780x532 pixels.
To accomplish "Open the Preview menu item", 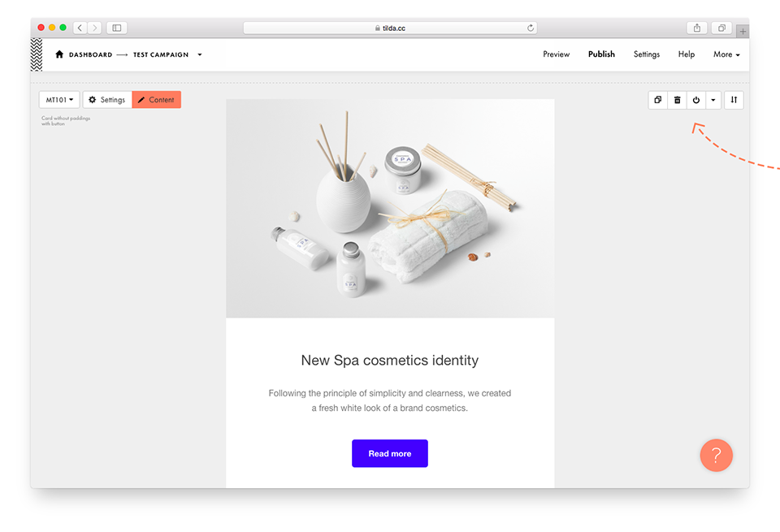I will click(x=556, y=54).
